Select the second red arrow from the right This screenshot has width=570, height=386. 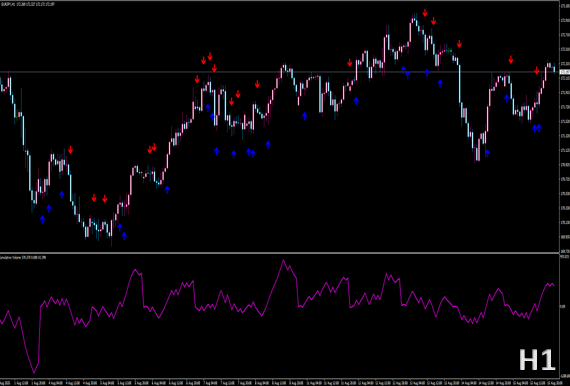[x=511, y=60]
